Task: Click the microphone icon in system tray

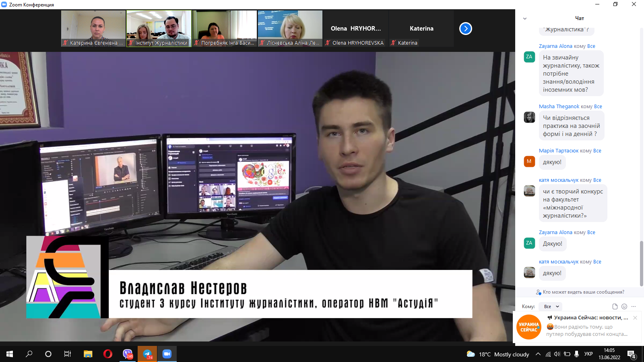Action: point(577,354)
